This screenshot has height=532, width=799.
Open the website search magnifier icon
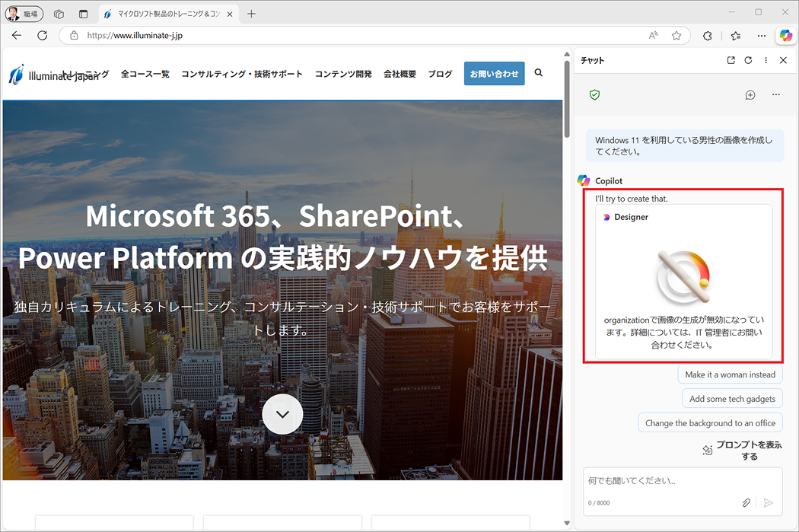539,73
